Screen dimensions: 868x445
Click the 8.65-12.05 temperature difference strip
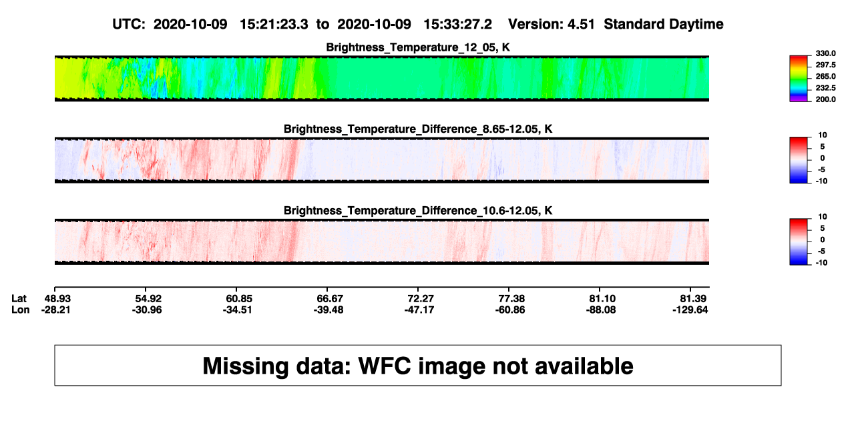click(x=381, y=160)
